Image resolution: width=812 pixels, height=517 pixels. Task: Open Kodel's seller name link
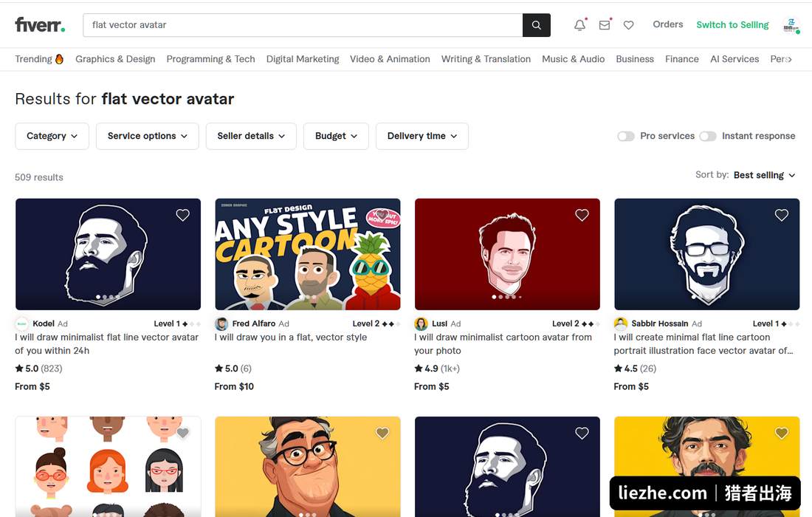tap(44, 323)
